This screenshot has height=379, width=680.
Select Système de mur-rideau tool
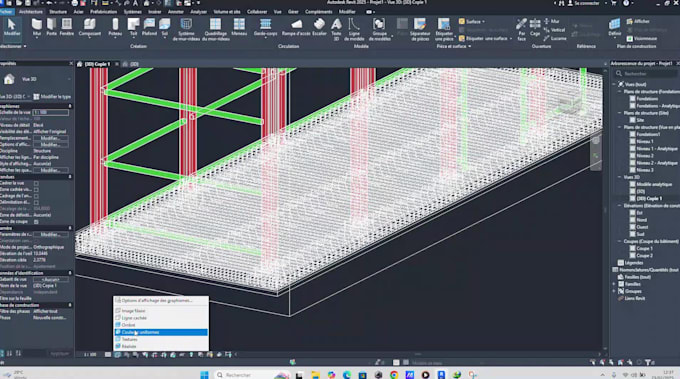click(186, 29)
